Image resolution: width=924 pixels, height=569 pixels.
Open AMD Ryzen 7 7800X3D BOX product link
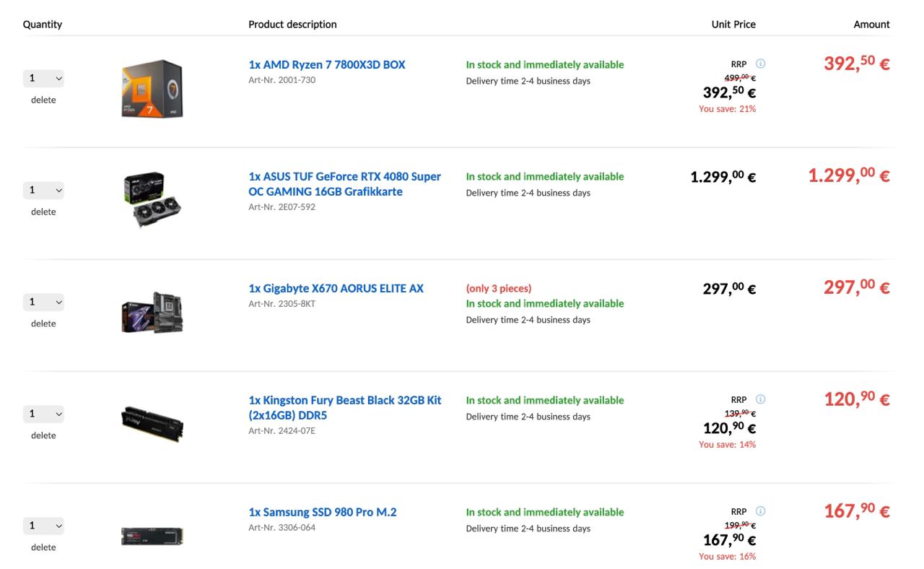point(327,65)
